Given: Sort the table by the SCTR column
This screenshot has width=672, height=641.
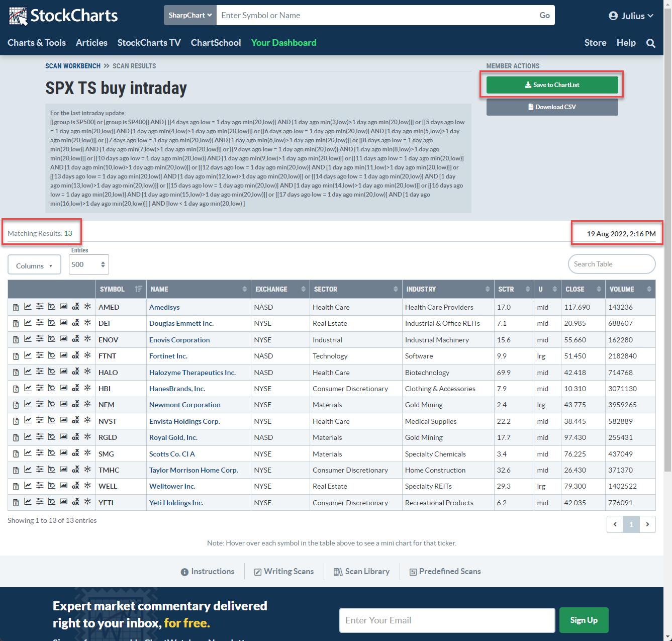Looking at the screenshot, I should 513,289.
